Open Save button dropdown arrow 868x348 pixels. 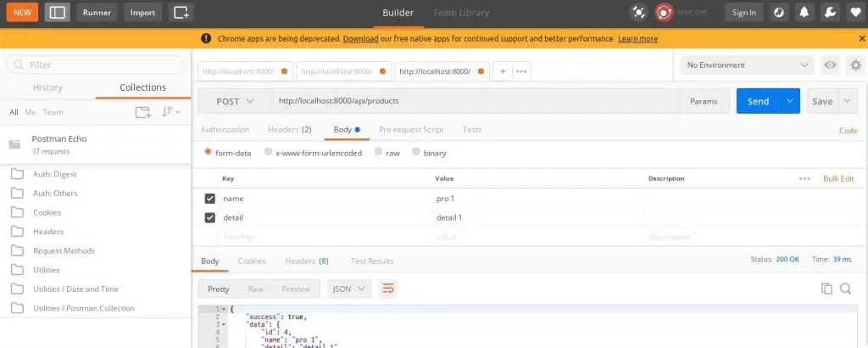(847, 101)
